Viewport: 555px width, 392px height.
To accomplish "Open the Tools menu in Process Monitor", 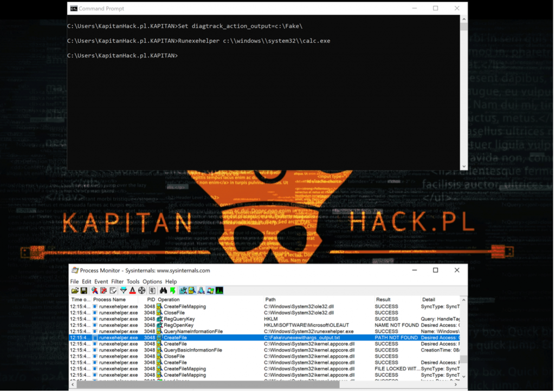I will pos(133,282).
